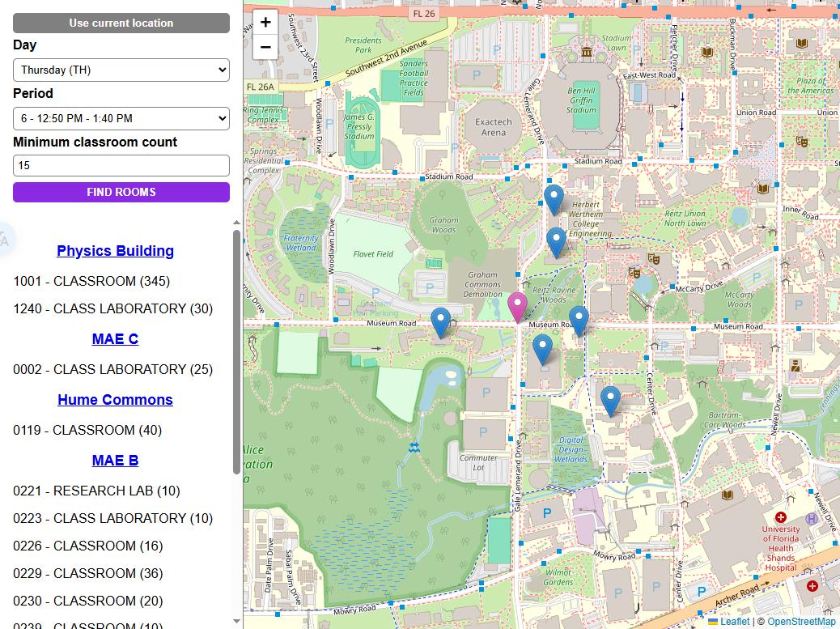
Task: Select room 0230 - CLASSROOM (20)
Action: coord(88,601)
